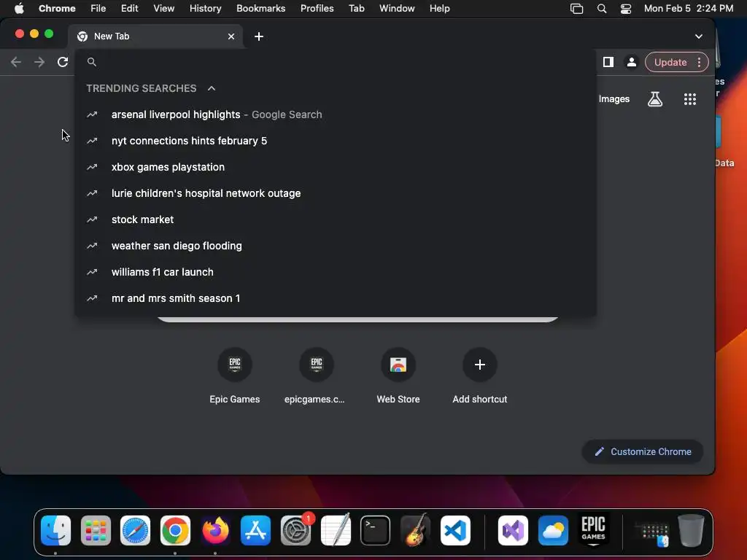Open the Edit menu
This screenshot has width=747, height=560.
pos(129,9)
